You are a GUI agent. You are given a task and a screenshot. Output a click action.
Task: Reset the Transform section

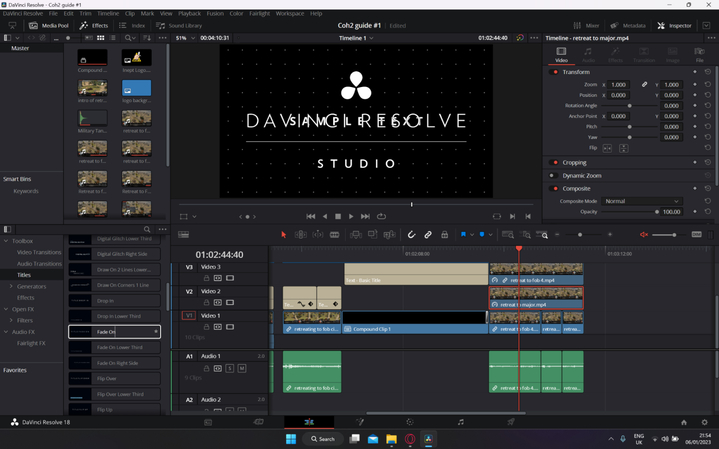(708, 72)
